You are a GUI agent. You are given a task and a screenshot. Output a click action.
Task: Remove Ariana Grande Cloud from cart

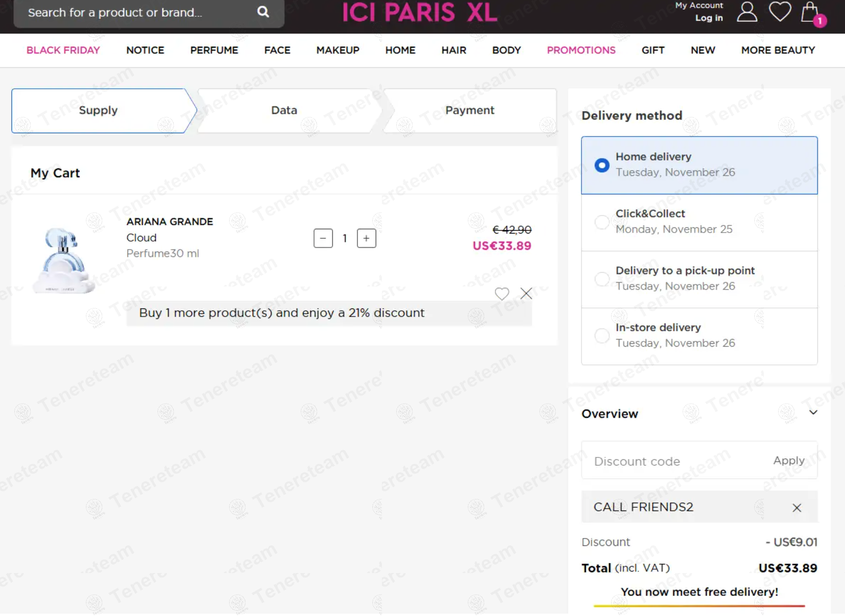pyautogui.click(x=526, y=293)
